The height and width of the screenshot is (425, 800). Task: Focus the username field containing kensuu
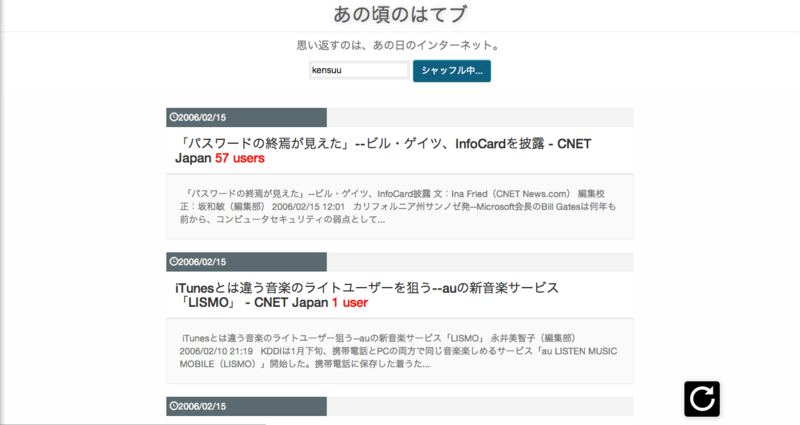pyautogui.click(x=359, y=70)
